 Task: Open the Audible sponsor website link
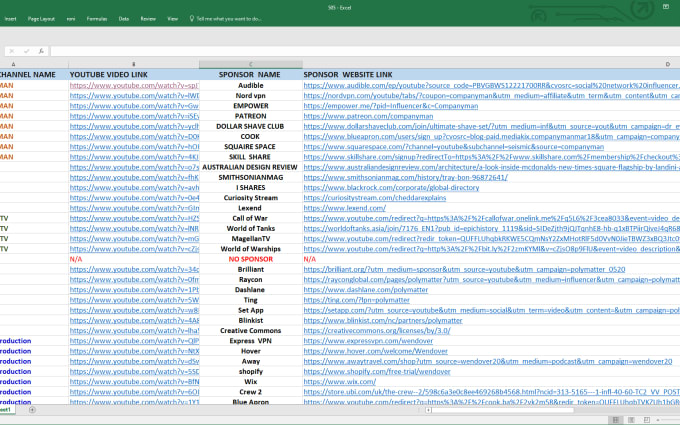[x=491, y=85]
